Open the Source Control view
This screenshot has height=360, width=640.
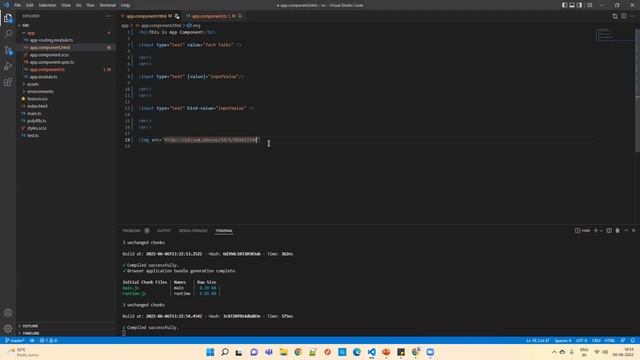tap(8, 50)
